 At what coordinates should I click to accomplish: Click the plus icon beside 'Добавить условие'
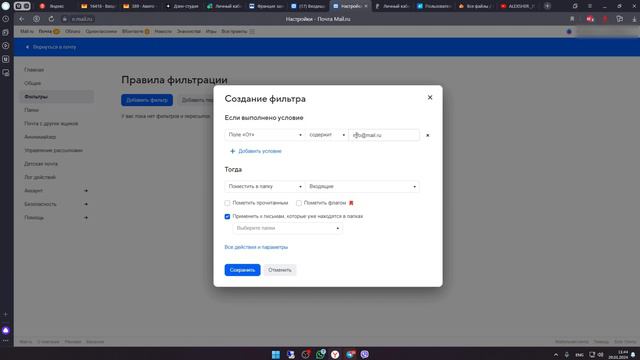tap(232, 151)
